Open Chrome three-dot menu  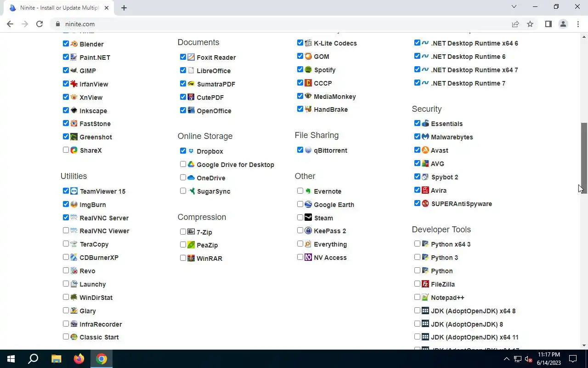[578, 24]
